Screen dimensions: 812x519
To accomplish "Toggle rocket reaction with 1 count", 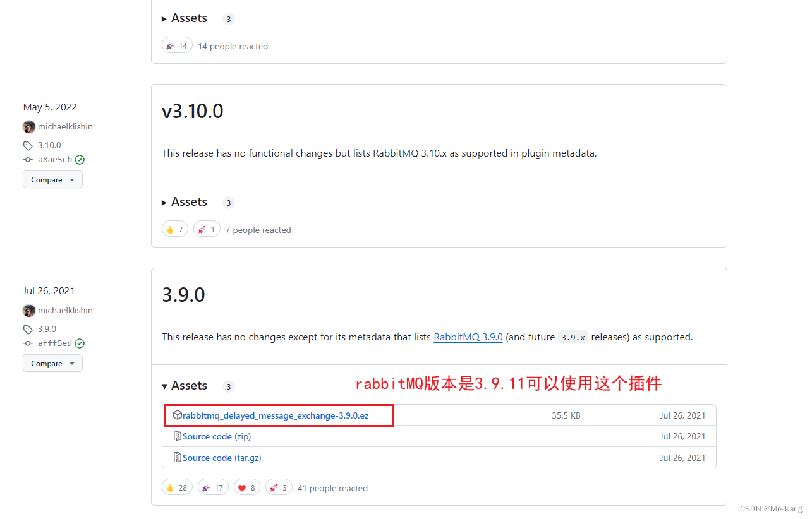I will click(207, 229).
